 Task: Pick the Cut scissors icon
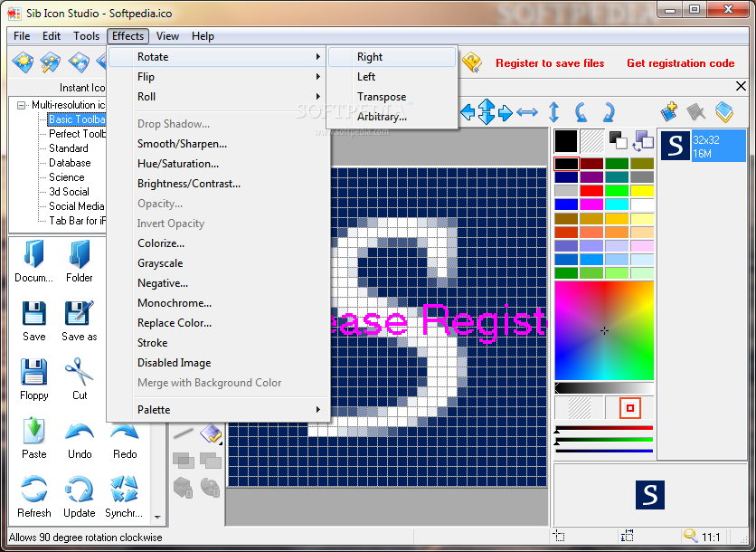79,372
